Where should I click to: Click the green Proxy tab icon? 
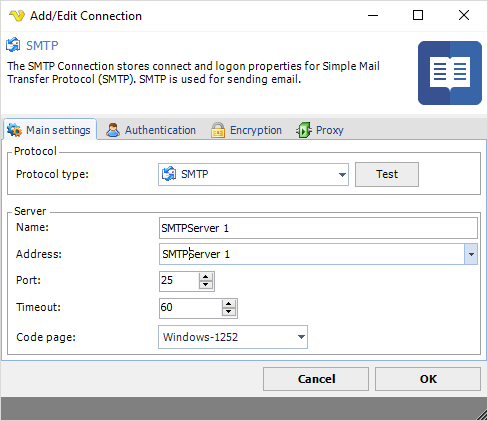point(304,130)
